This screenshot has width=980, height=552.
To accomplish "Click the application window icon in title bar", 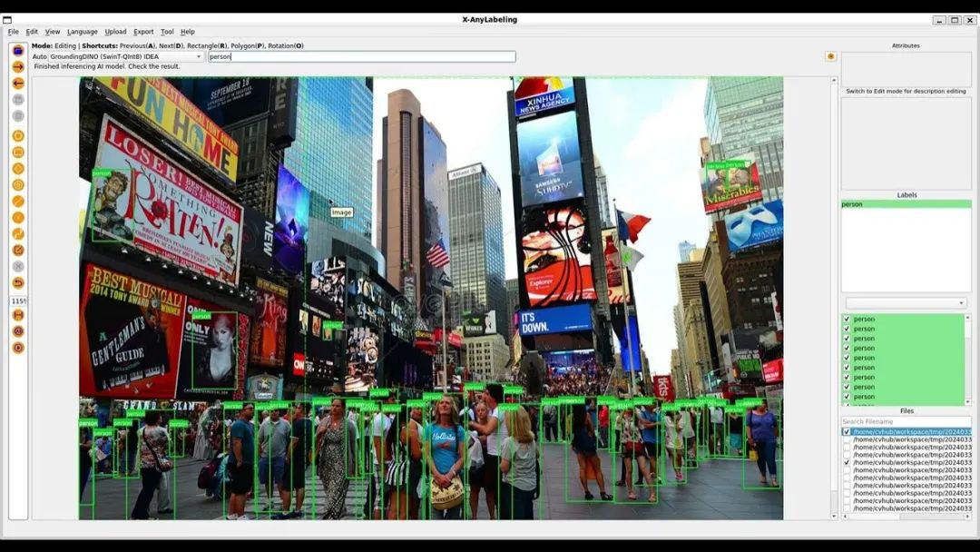I will (7, 19).
